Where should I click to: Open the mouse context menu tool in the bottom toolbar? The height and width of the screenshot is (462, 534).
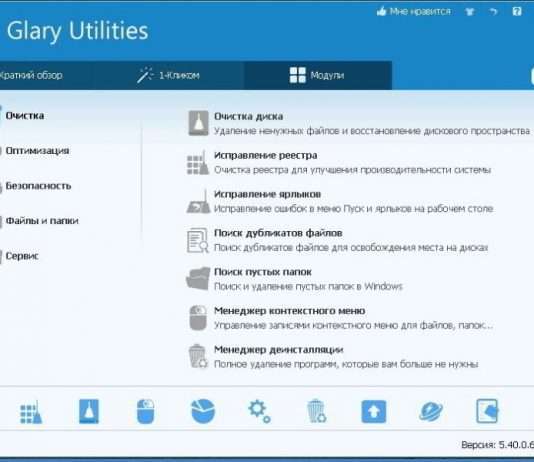(145, 412)
